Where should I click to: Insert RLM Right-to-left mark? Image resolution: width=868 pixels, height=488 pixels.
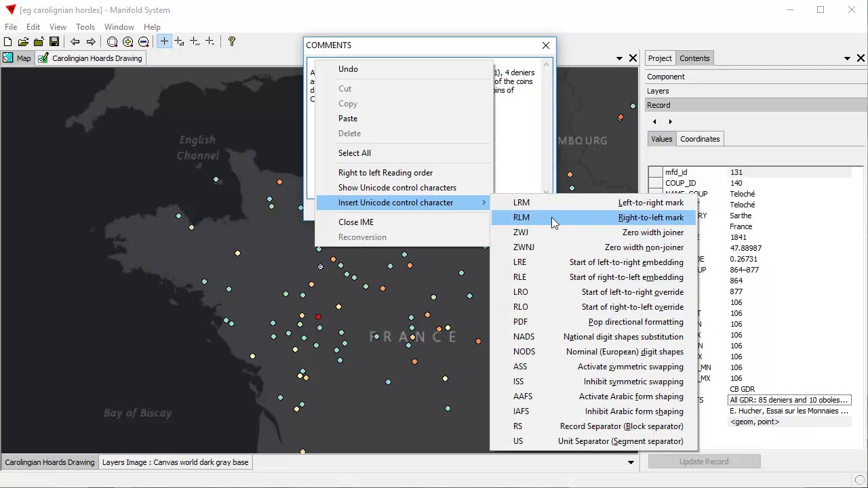[593, 218]
